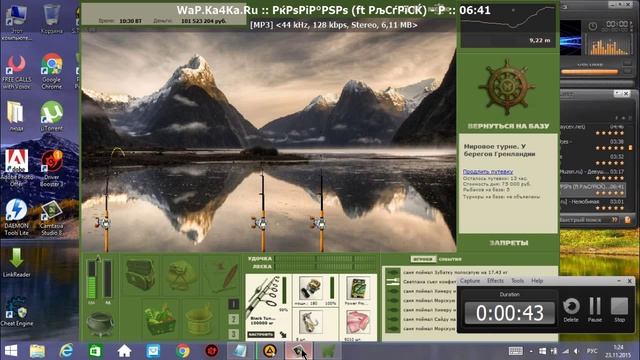The width and height of the screenshot is (640, 360).
Task: Click Delete in the recorder
Action: [x=571, y=309]
